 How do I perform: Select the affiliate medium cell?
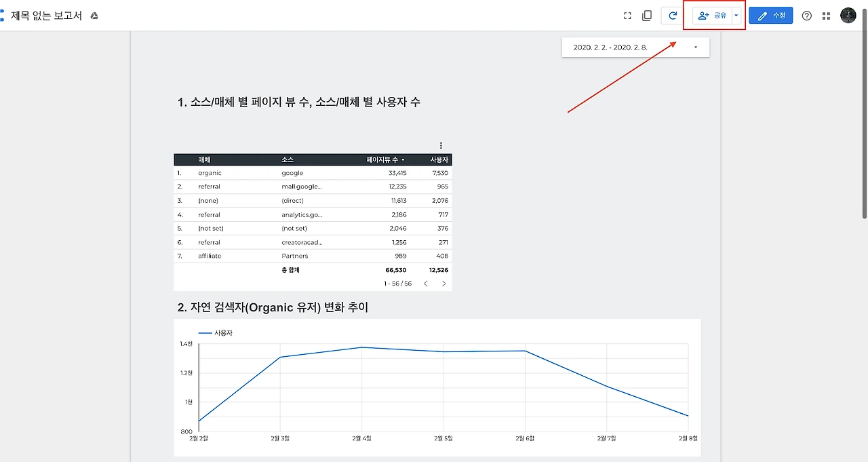pyautogui.click(x=210, y=256)
